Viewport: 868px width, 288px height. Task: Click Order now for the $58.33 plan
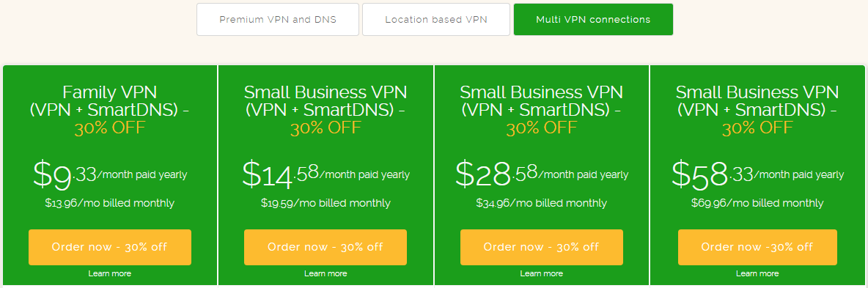coord(757,247)
